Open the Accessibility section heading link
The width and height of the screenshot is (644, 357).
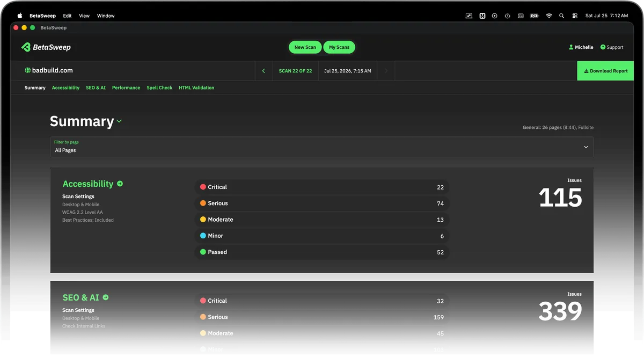pyautogui.click(x=88, y=184)
